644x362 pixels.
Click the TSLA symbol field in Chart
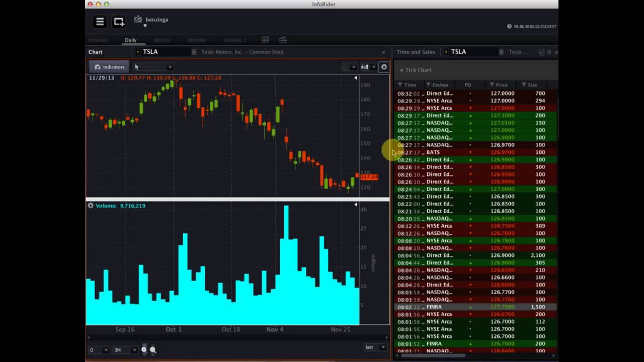166,52
